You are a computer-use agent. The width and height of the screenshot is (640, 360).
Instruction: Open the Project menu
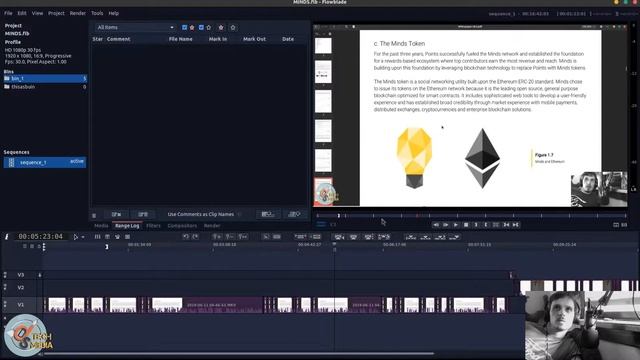56,13
